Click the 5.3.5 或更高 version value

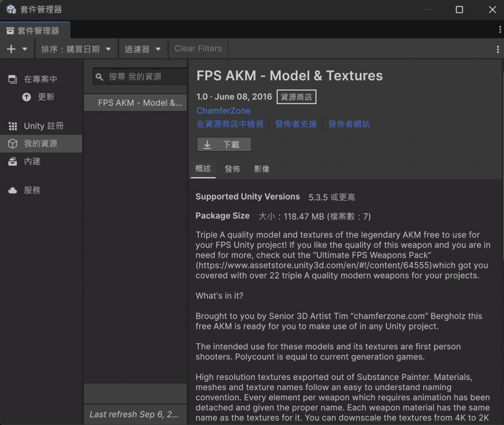click(x=332, y=197)
